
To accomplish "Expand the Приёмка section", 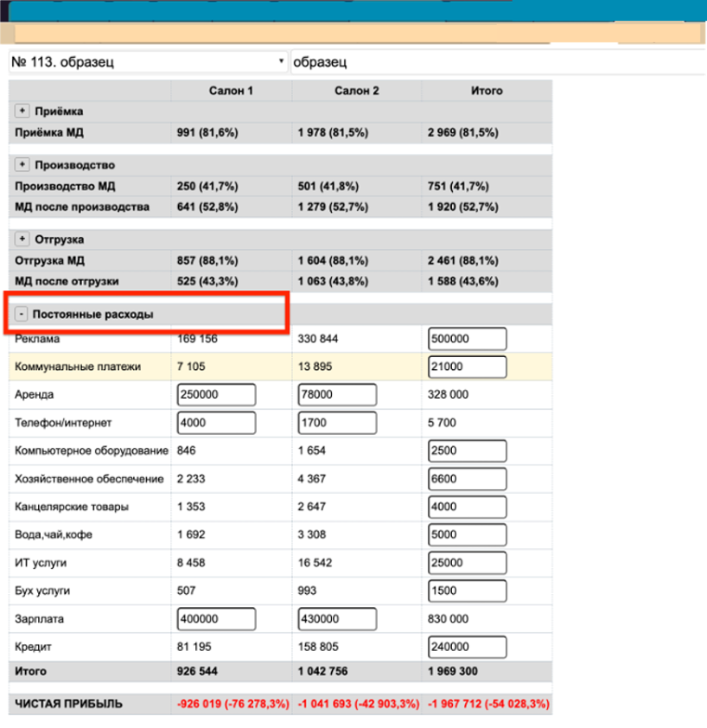I will click(22, 112).
